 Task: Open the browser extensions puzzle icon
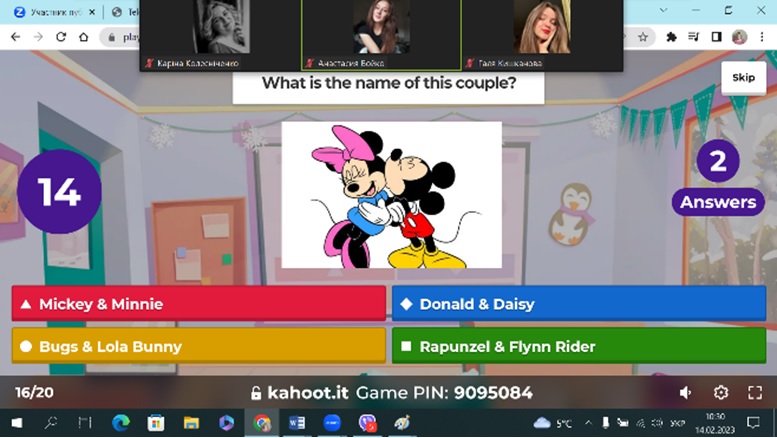click(x=671, y=37)
